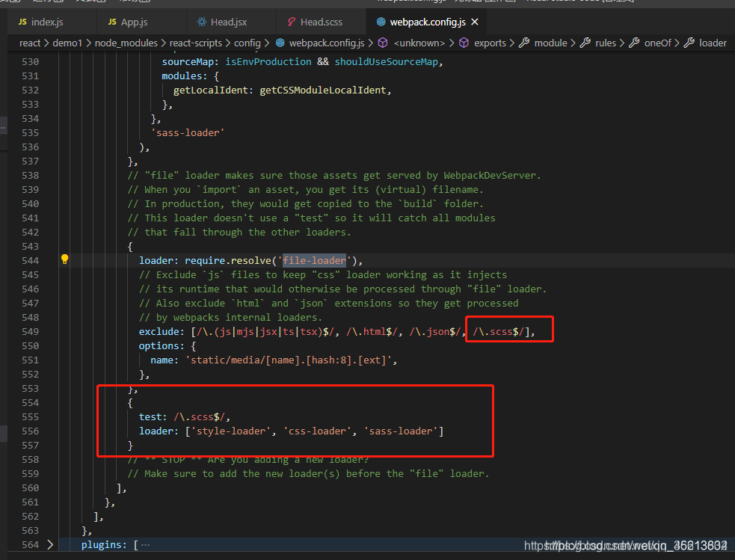Click the highlighted 'file-loader' string
Screen dimensions: 735x560
coord(314,260)
